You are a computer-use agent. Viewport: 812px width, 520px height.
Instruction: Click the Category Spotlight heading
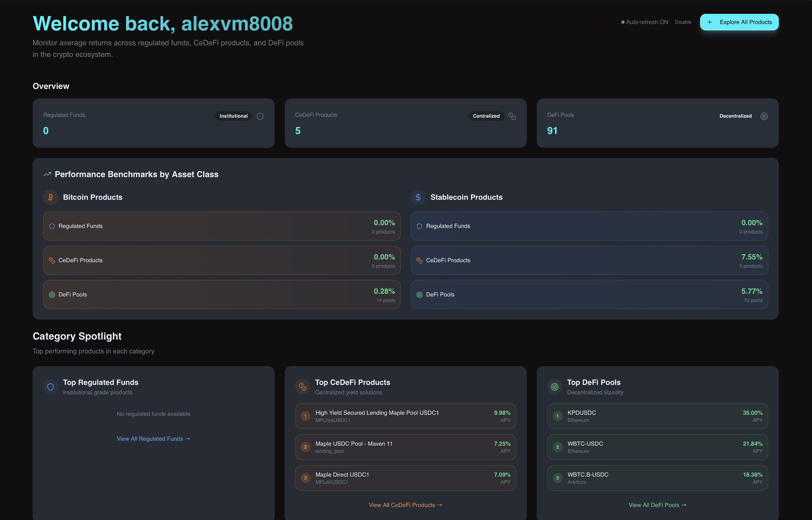coord(77,336)
